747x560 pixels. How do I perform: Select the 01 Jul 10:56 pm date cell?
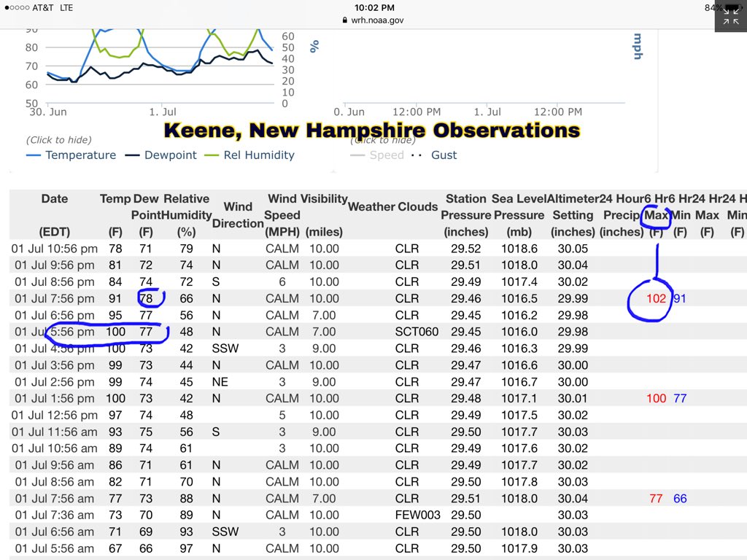coord(54,249)
